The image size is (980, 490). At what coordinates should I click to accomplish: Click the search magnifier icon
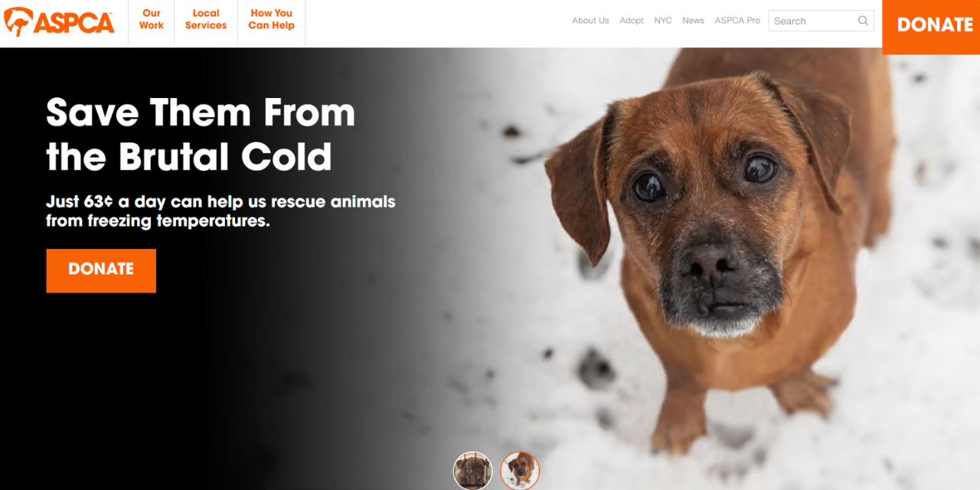point(864,21)
